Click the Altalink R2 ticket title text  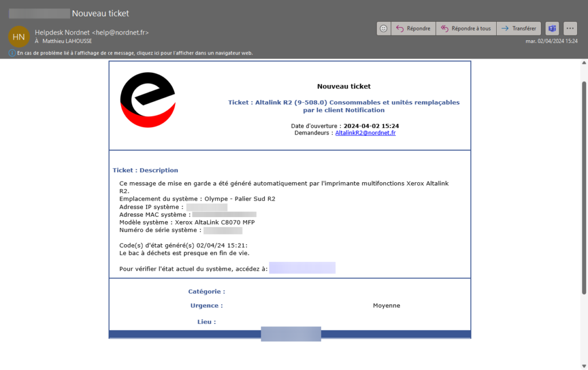pyautogui.click(x=343, y=106)
